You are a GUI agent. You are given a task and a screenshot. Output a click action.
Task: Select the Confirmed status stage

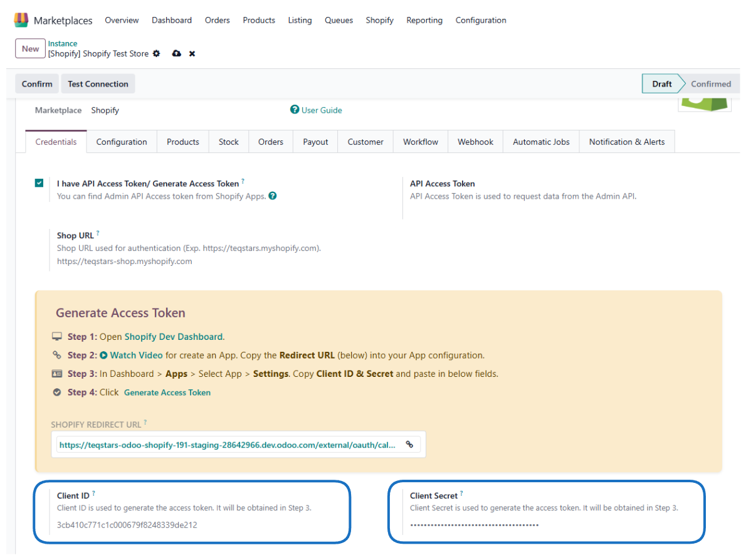(711, 84)
